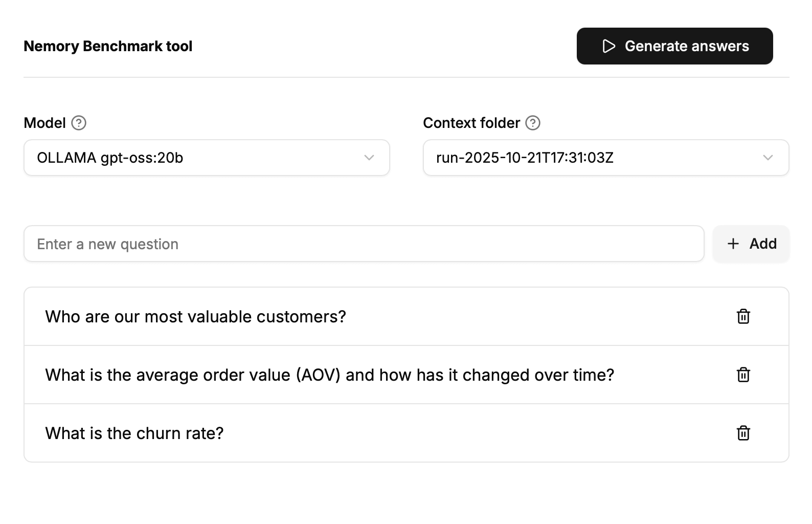The width and height of the screenshot is (812, 524).
Task: Open the Context folder dropdown with run-2025-10-21T17:31:03Z
Action: pos(605,158)
